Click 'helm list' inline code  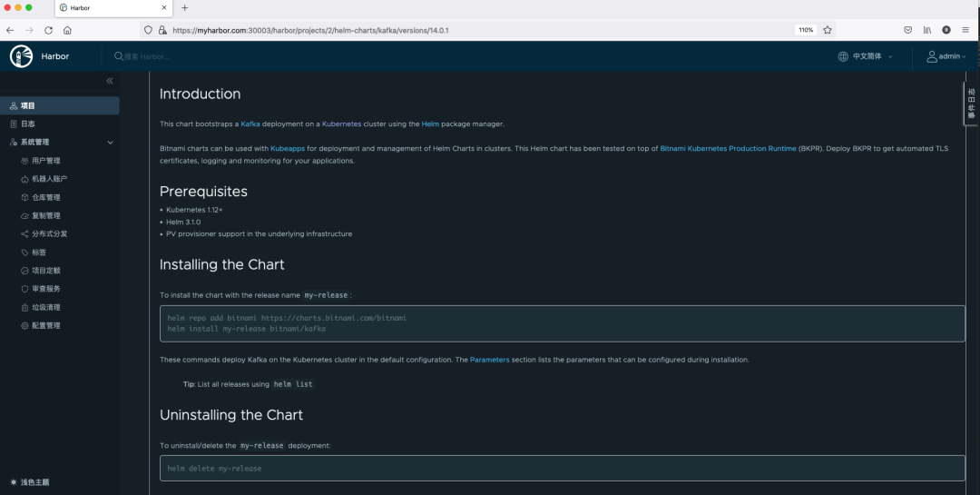293,384
